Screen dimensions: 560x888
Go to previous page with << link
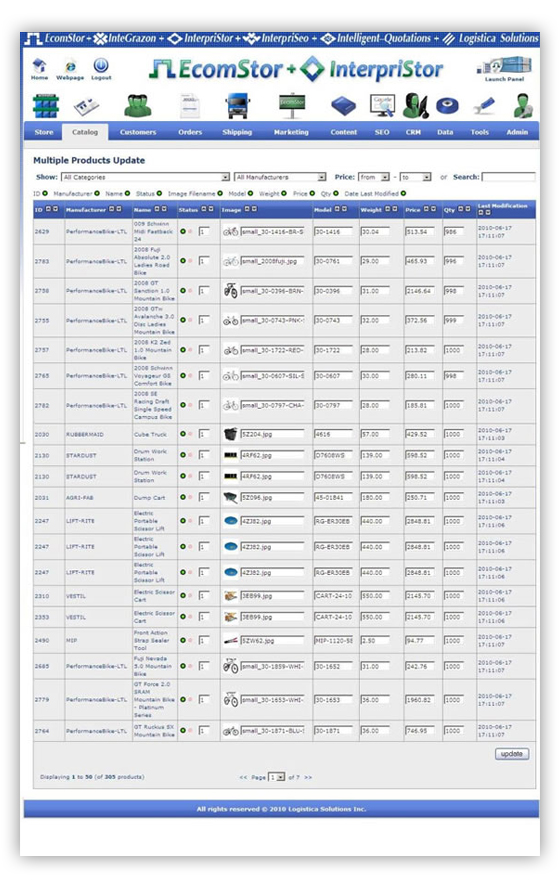(243, 778)
